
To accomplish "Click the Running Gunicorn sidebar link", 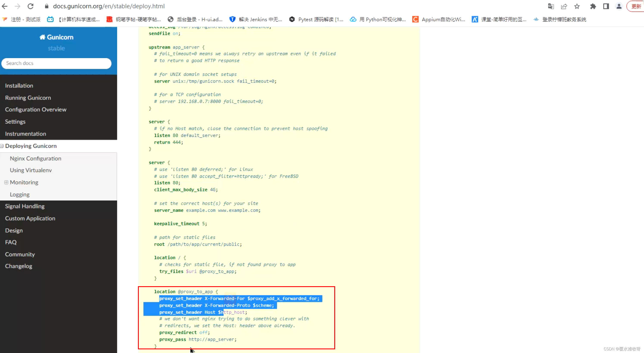I will click(x=28, y=97).
